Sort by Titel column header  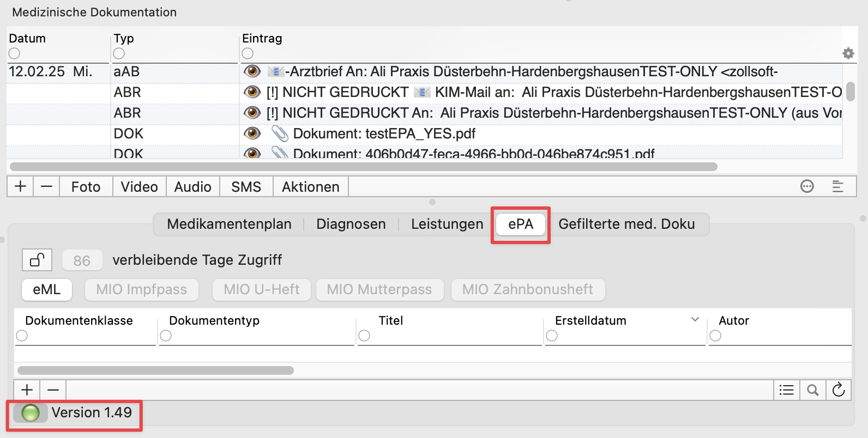click(x=391, y=320)
